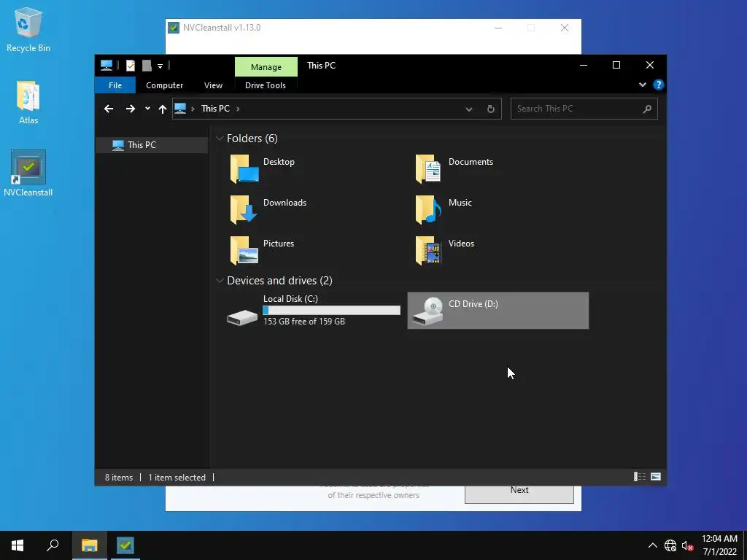The height and width of the screenshot is (560, 747).
Task: Open Explorer help question mark icon
Action: [x=659, y=85]
